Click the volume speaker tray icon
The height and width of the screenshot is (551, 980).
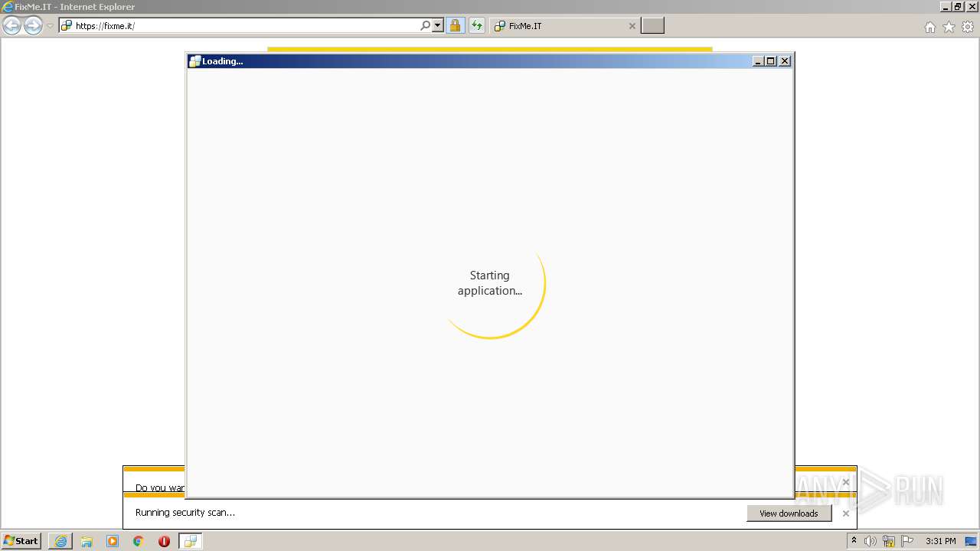871,541
